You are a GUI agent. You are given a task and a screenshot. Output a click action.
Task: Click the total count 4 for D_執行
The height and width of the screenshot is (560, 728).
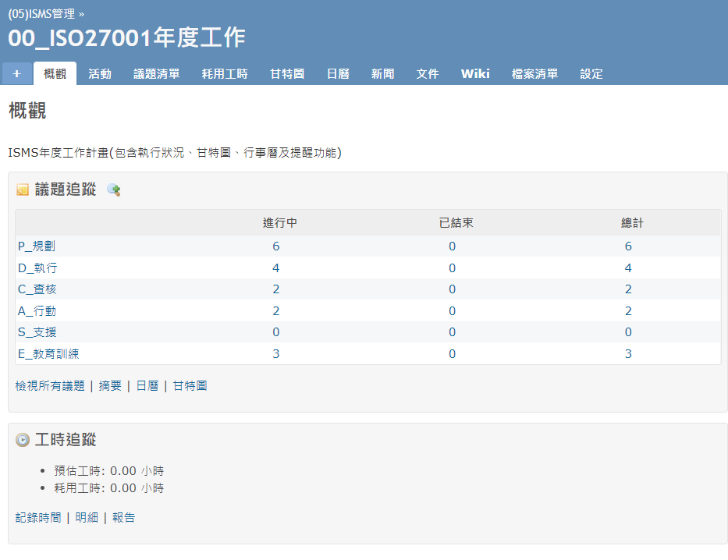[x=628, y=268]
